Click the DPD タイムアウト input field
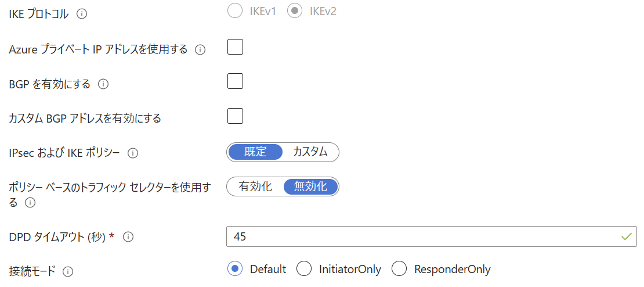The height and width of the screenshot is (287, 644). pos(424,236)
